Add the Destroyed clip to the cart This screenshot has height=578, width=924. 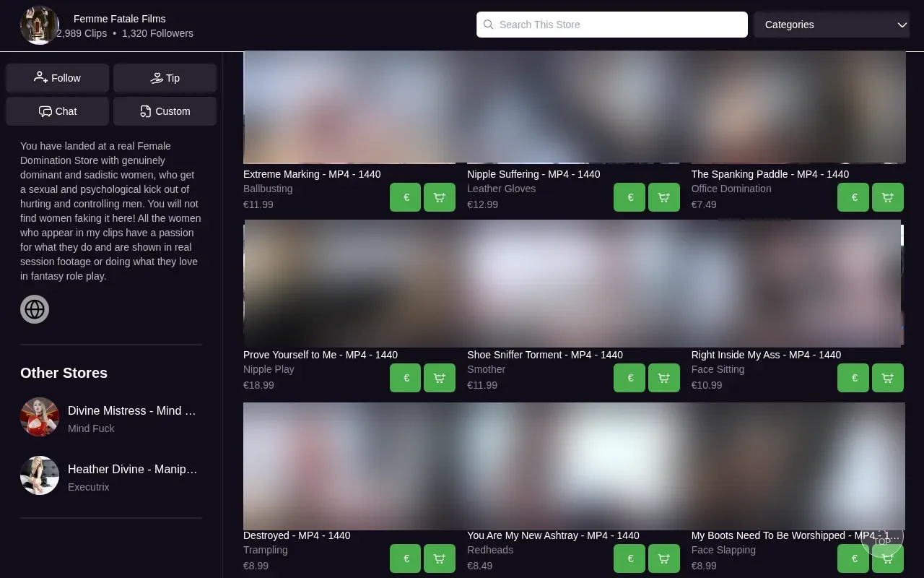point(440,558)
